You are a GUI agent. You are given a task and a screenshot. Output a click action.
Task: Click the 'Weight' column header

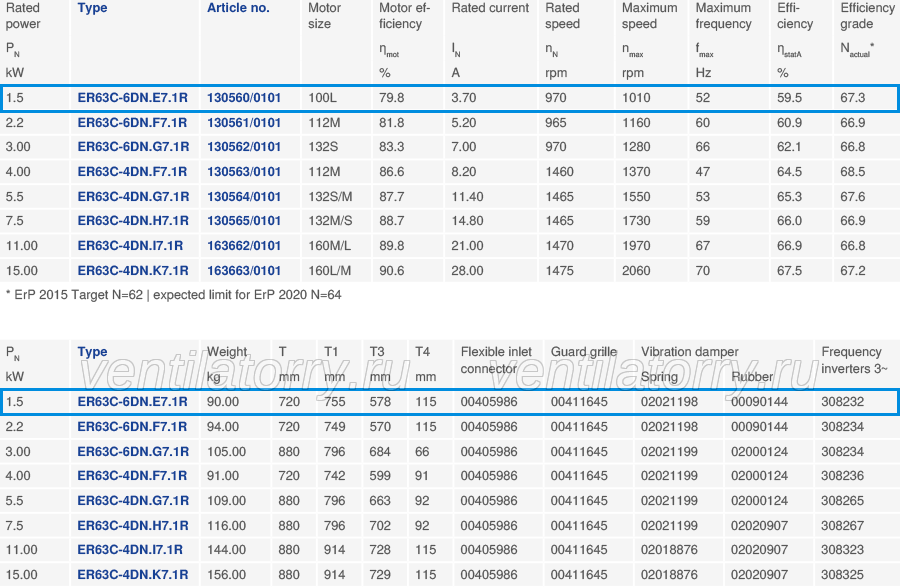(x=227, y=351)
